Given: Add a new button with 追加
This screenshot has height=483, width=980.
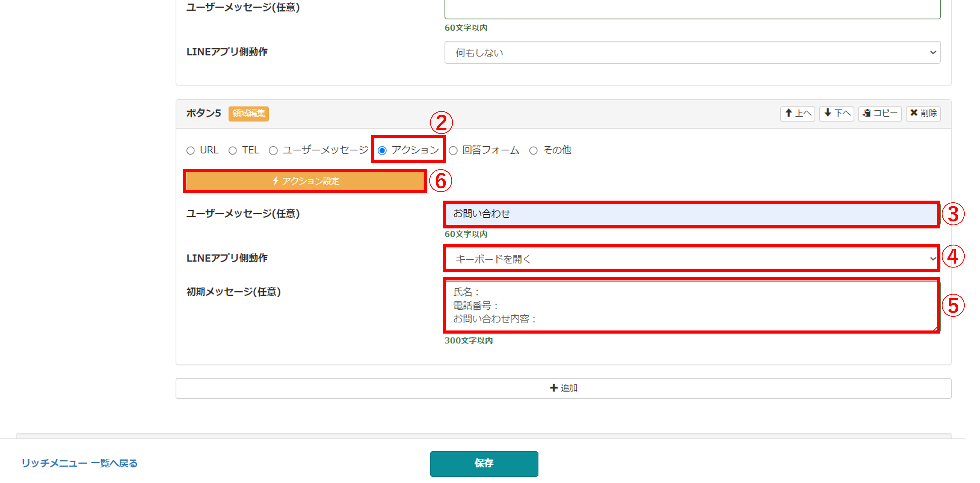Looking at the screenshot, I should 564,388.
